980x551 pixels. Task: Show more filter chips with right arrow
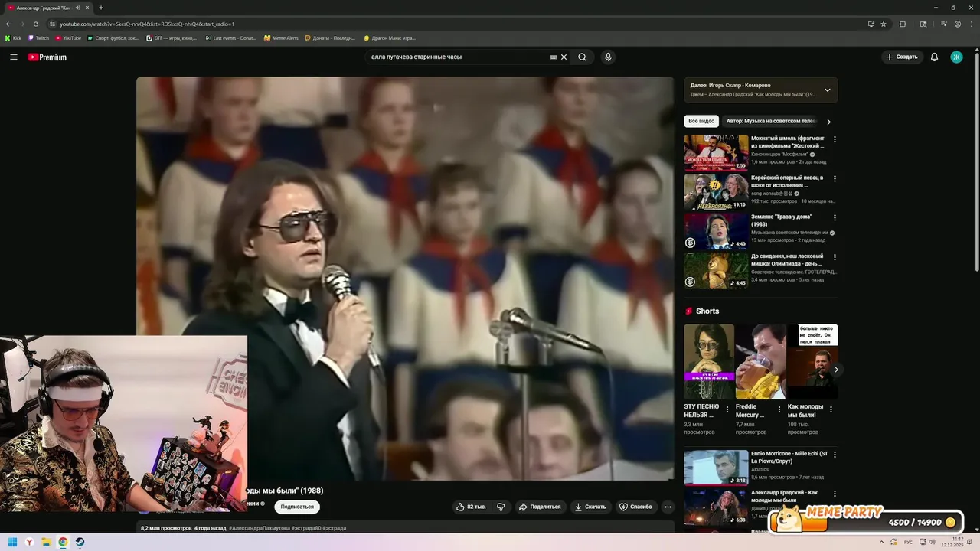(828, 122)
